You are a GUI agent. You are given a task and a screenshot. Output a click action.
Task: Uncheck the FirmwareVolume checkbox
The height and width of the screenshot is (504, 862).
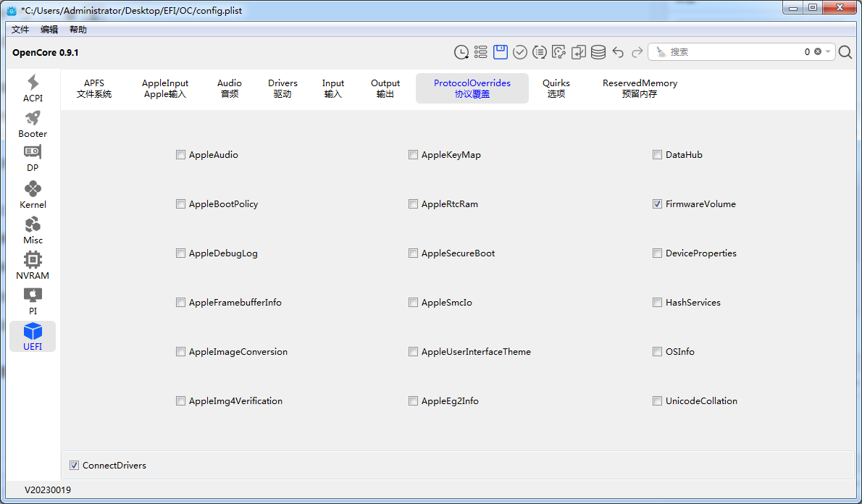click(657, 204)
